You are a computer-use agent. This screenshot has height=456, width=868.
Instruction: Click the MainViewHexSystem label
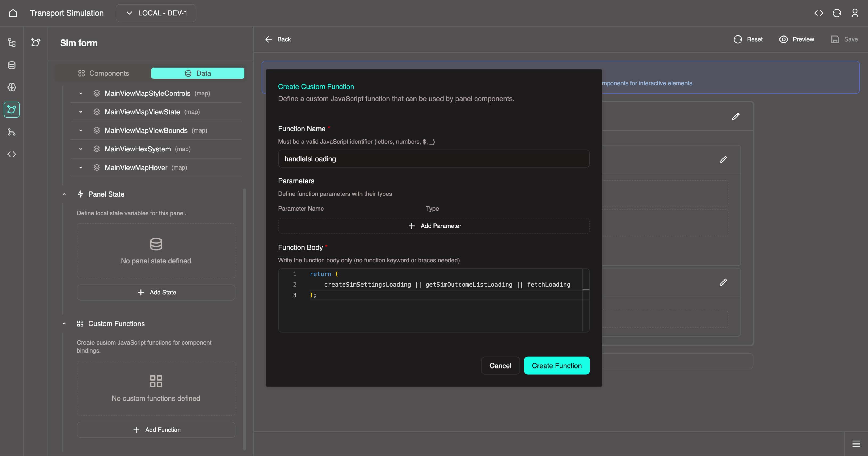(x=138, y=149)
